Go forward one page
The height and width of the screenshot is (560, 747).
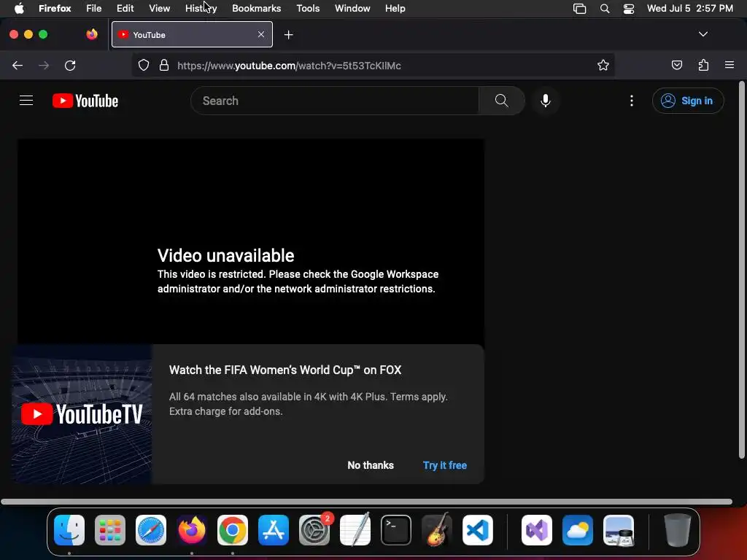(x=44, y=65)
